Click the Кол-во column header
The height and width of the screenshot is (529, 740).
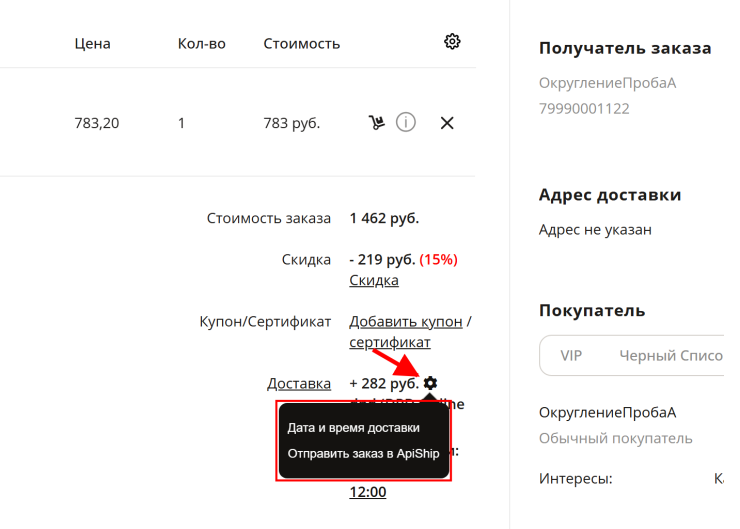[x=202, y=44]
